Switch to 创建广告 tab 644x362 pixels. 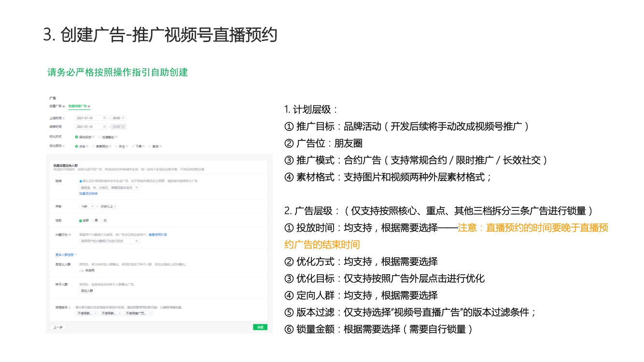[55, 106]
